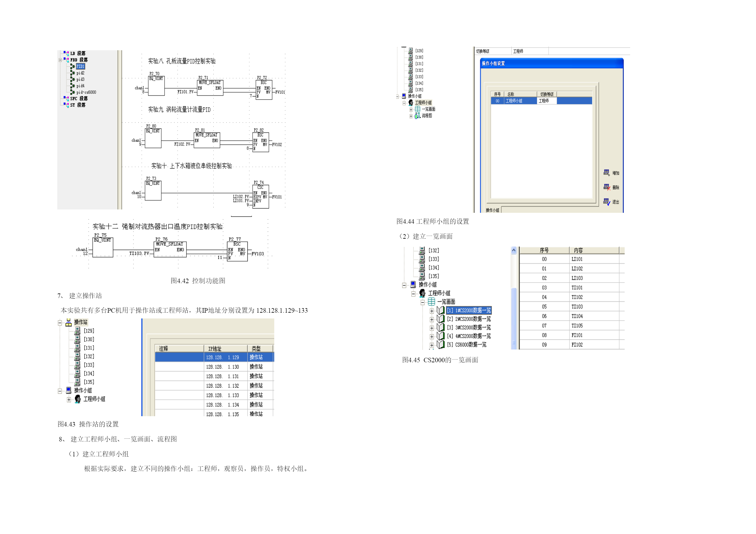Click the 注释 column header
This screenshot has height=534, width=756.
pyautogui.click(x=179, y=348)
